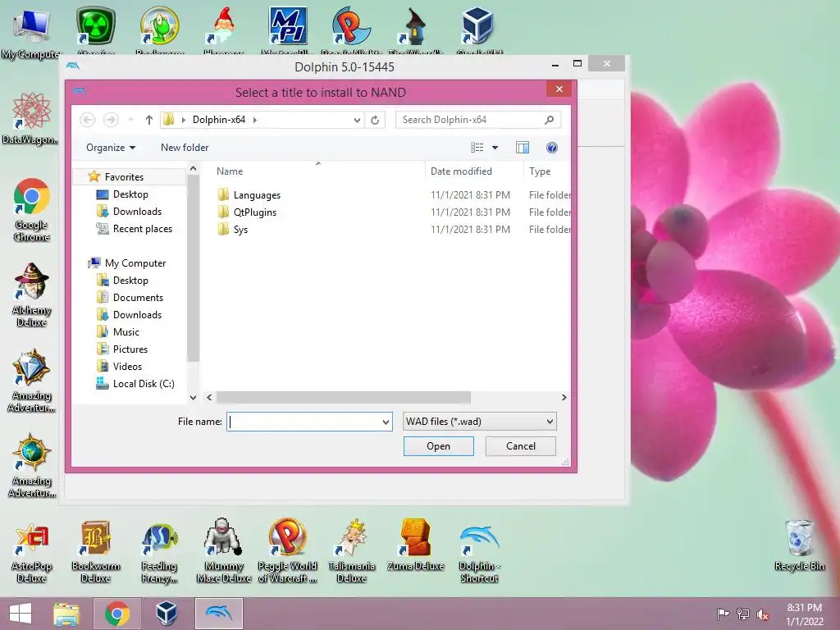Open the Recent locations dropdown arrow
The height and width of the screenshot is (630, 840).
pos(130,120)
